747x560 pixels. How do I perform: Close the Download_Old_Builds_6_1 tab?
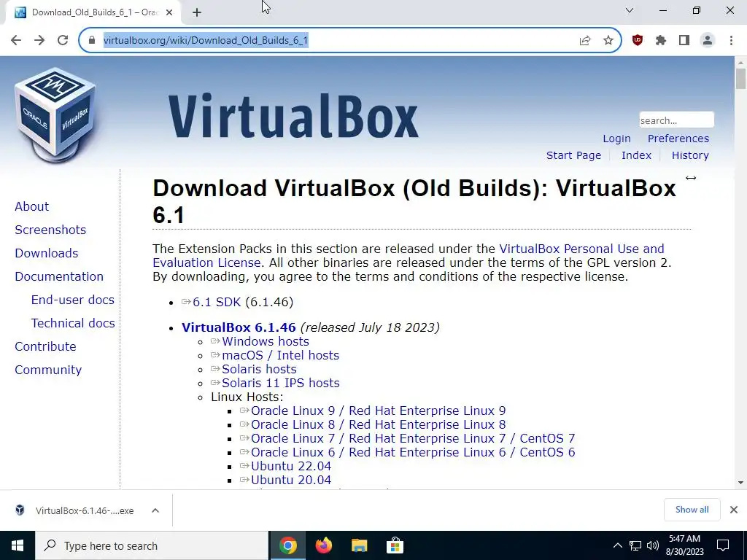pos(169,12)
